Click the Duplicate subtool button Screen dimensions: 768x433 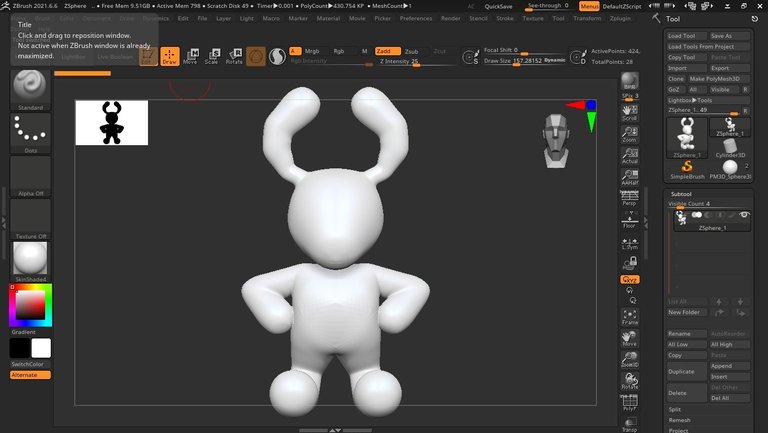687,371
